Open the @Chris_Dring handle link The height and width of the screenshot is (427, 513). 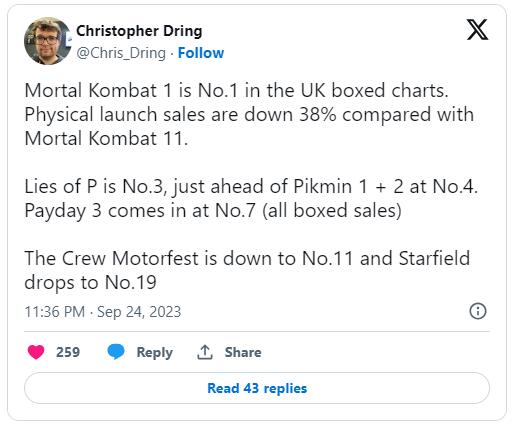(x=121, y=53)
